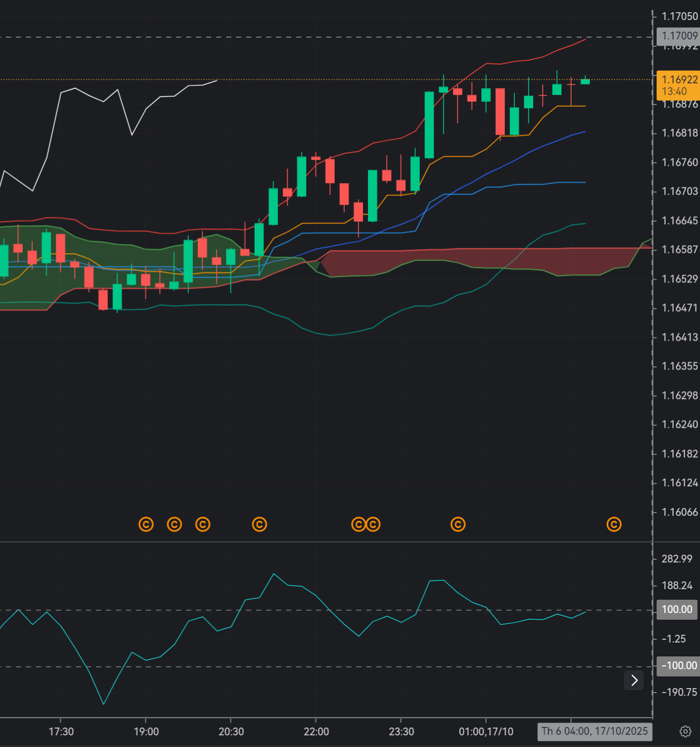Viewport: 700px width, 747px height.
Task: Click the -100.00 level label on the oscillator scale
Action: point(677,665)
